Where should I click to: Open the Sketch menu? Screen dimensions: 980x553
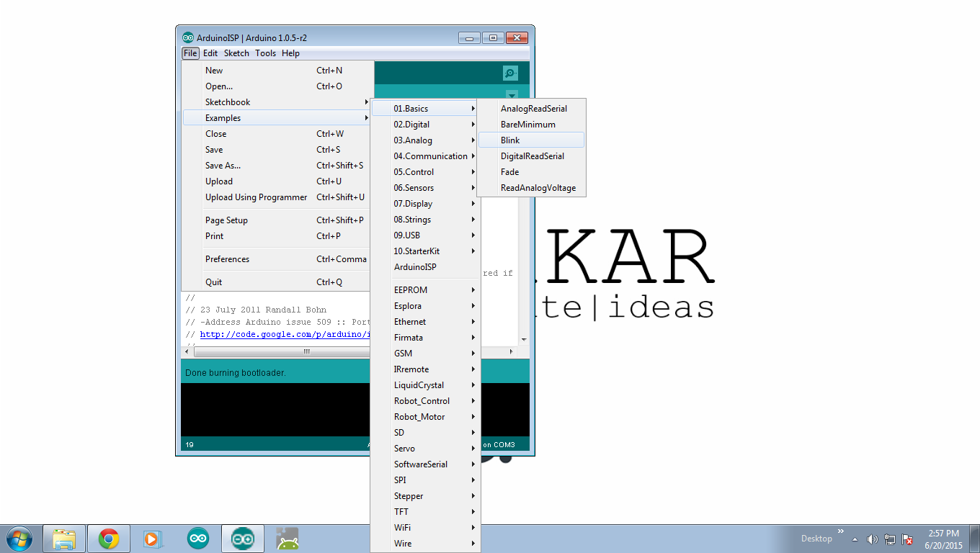236,53
